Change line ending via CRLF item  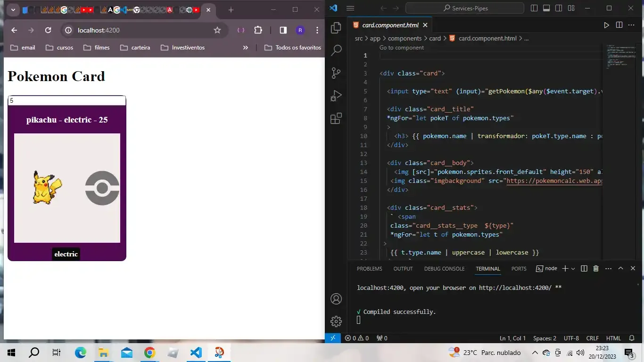[x=592, y=338]
